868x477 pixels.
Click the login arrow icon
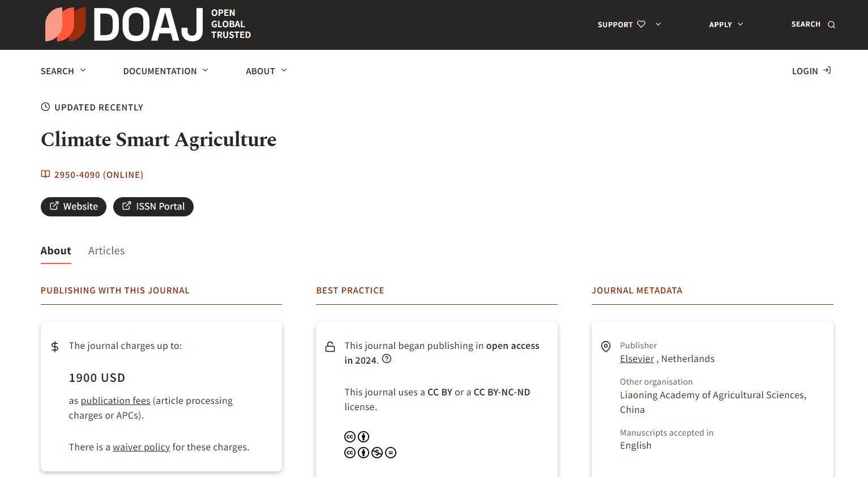(x=827, y=71)
